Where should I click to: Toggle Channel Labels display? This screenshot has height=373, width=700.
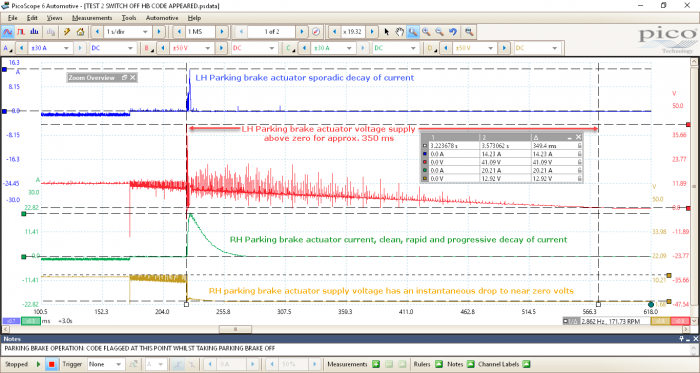526,364
